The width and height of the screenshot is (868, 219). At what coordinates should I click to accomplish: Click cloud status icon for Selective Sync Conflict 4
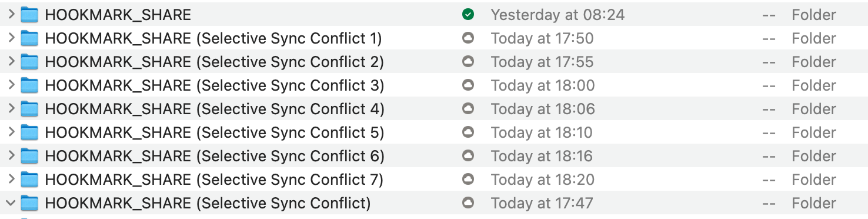[x=468, y=109]
